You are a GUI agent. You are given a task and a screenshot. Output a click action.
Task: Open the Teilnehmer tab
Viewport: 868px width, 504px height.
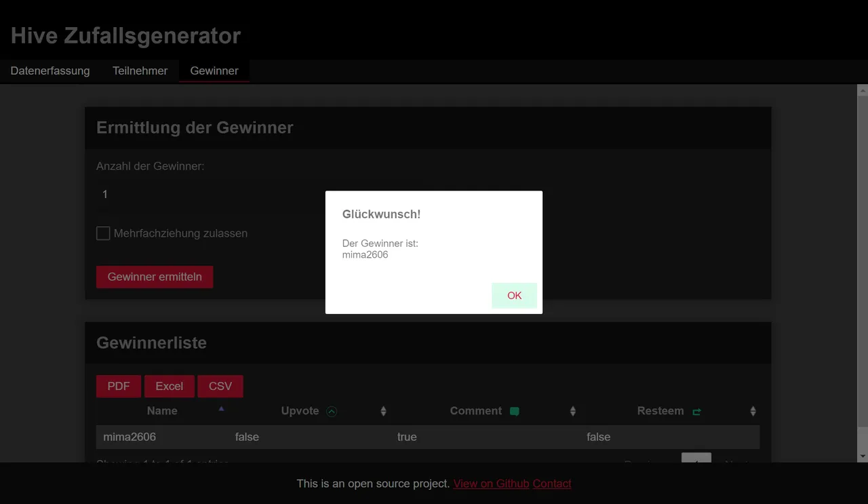tap(140, 71)
